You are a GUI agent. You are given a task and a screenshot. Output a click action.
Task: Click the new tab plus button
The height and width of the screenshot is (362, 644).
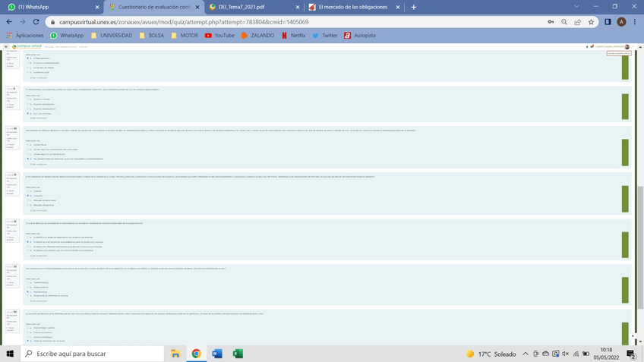413,7
